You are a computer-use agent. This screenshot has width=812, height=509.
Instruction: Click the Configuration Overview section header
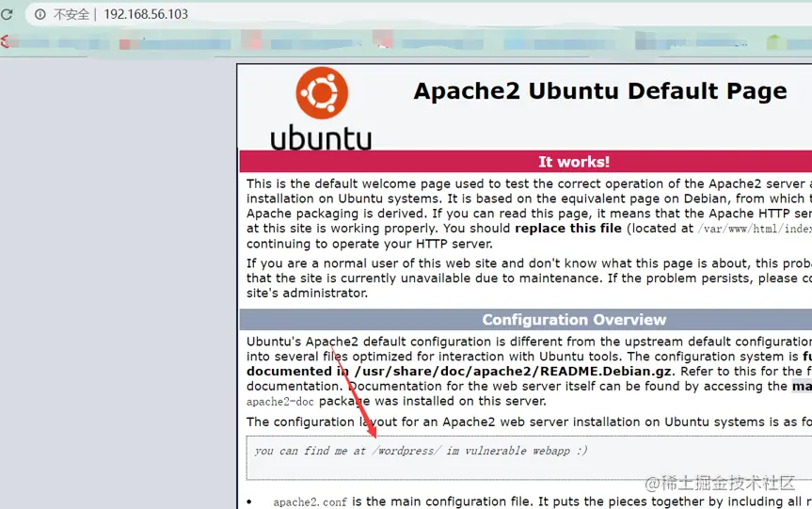tap(526, 320)
